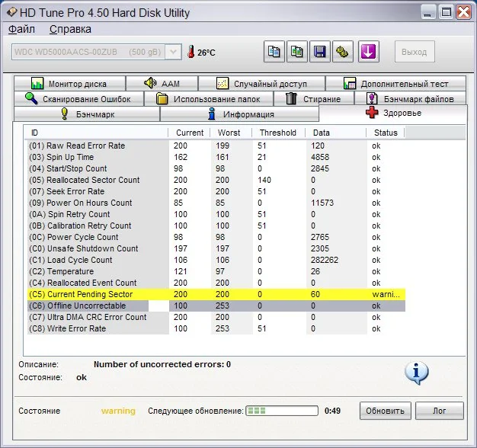The image size is (477, 448).
Task: Maximize the HD Tune Pro window
Action: coord(446,12)
